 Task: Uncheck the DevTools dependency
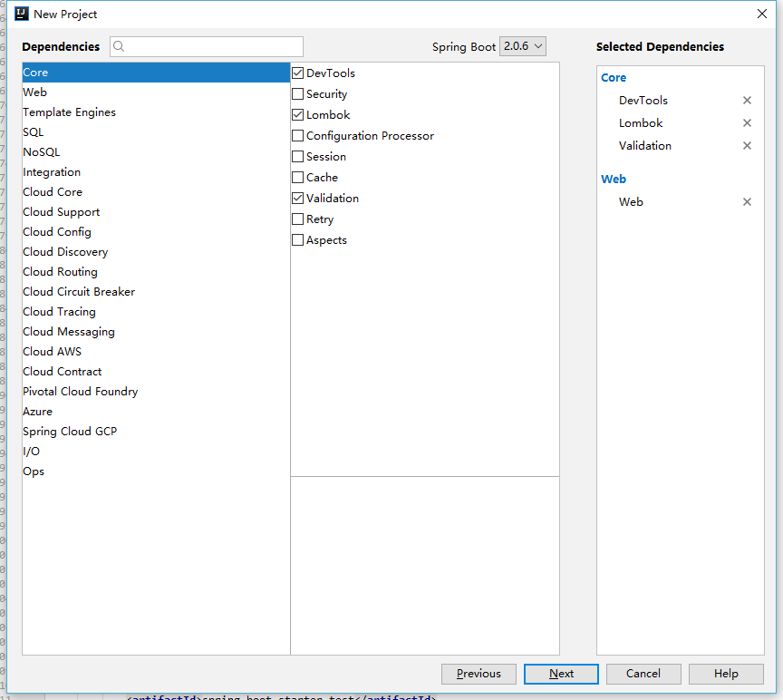coord(296,73)
